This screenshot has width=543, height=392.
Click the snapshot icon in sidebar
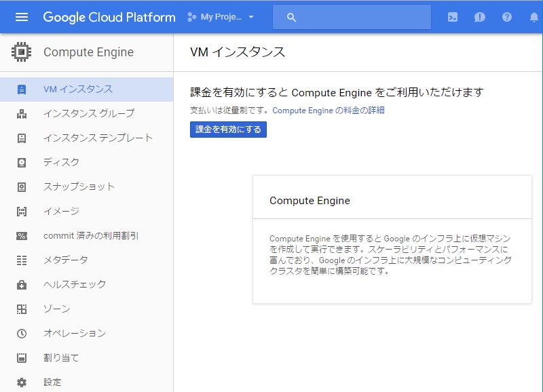(22, 187)
